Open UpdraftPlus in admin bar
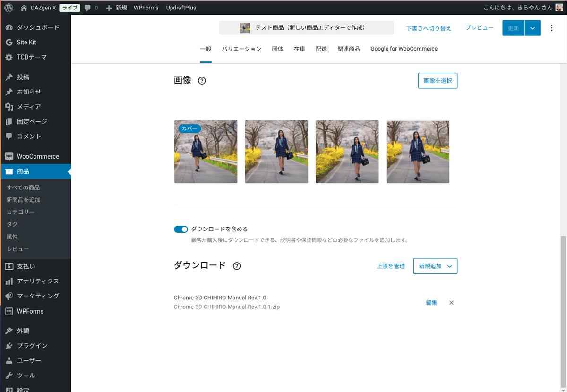 pyautogui.click(x=181, y=8)
